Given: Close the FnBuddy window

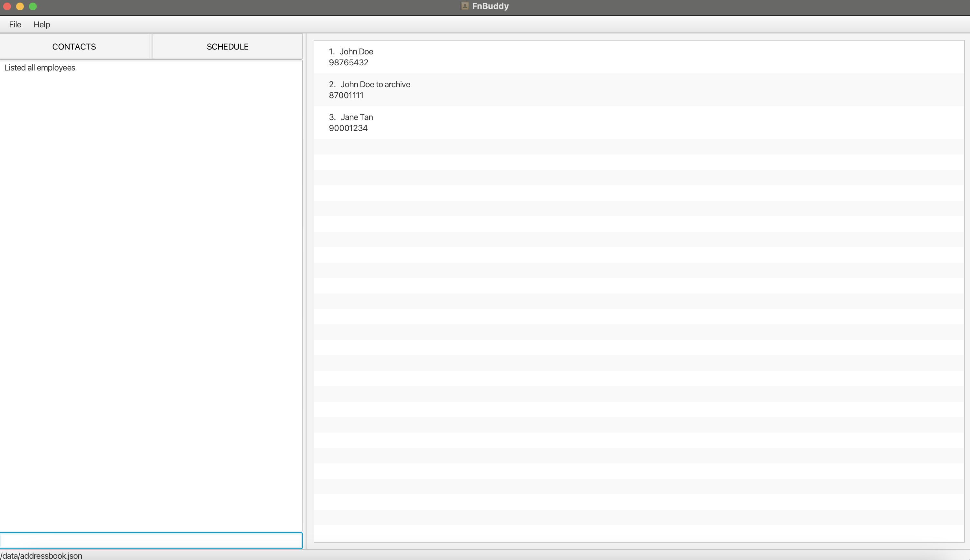Looking at the screenshot, I should (7, 6).
